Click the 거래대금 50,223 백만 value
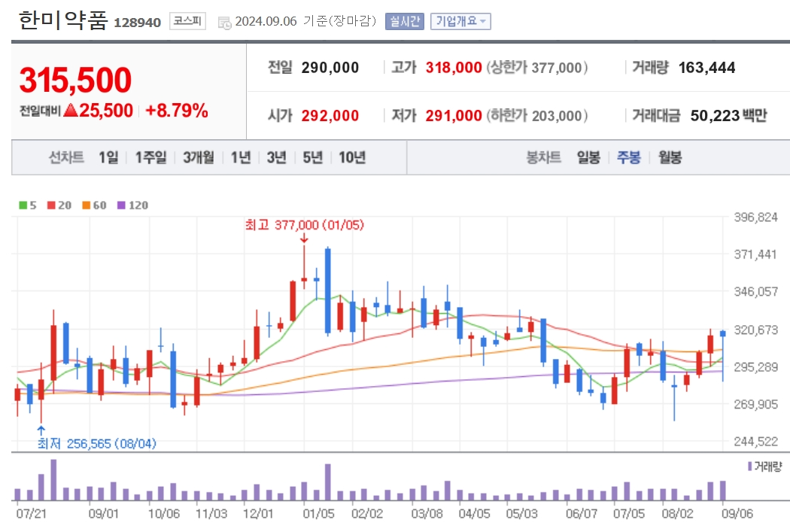 (728, 116)
